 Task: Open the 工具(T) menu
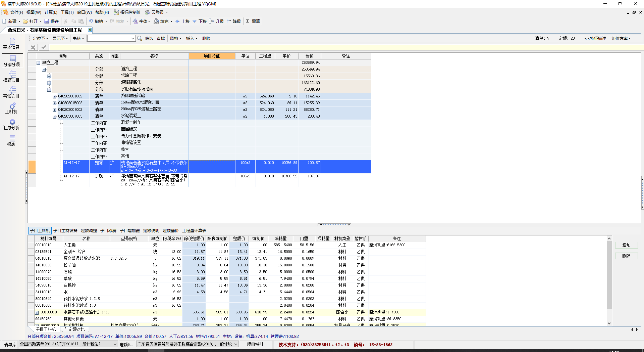click(67, 12)
